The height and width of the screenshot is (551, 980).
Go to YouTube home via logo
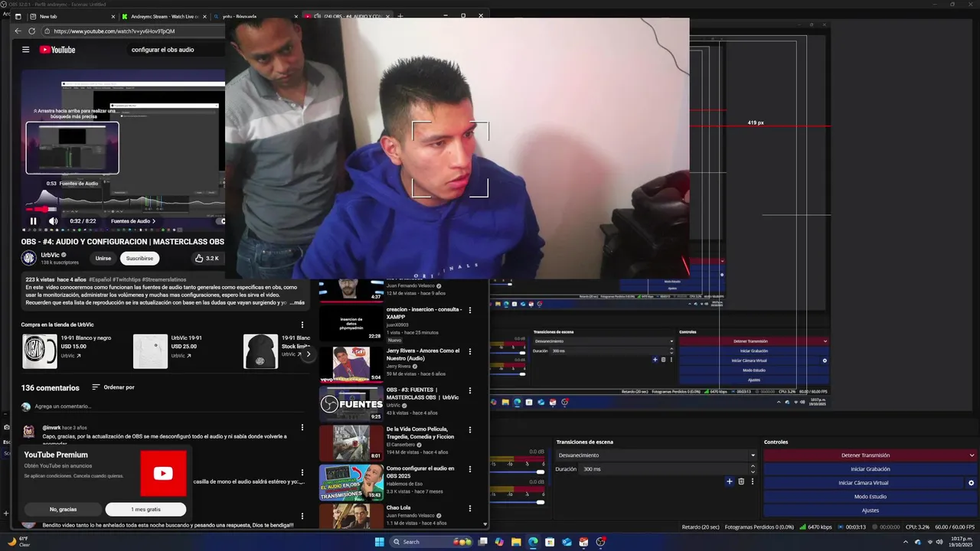pyautogui.click(x=57, y=50)
